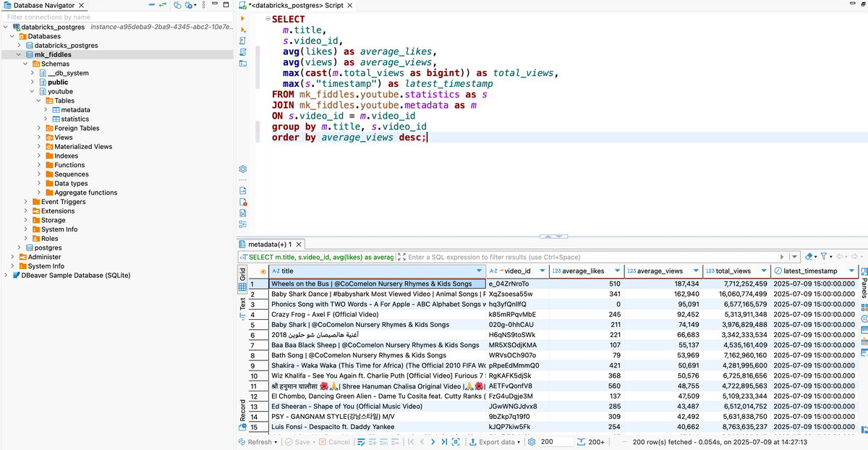Viewport: 868px width, 450px height.
Task: Open the average_views column filter dropdown
Action: pos(697,271)
